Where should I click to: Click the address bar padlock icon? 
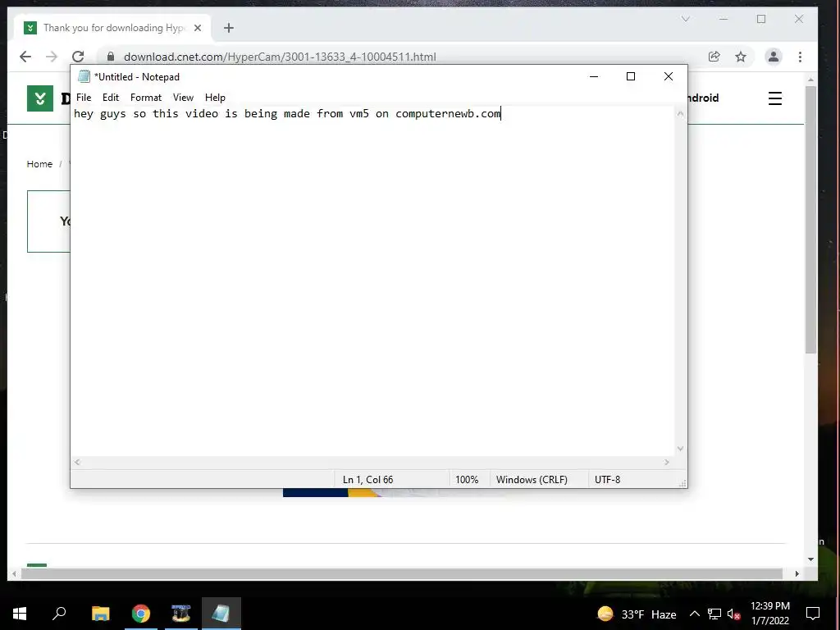(x=111, y=57)
